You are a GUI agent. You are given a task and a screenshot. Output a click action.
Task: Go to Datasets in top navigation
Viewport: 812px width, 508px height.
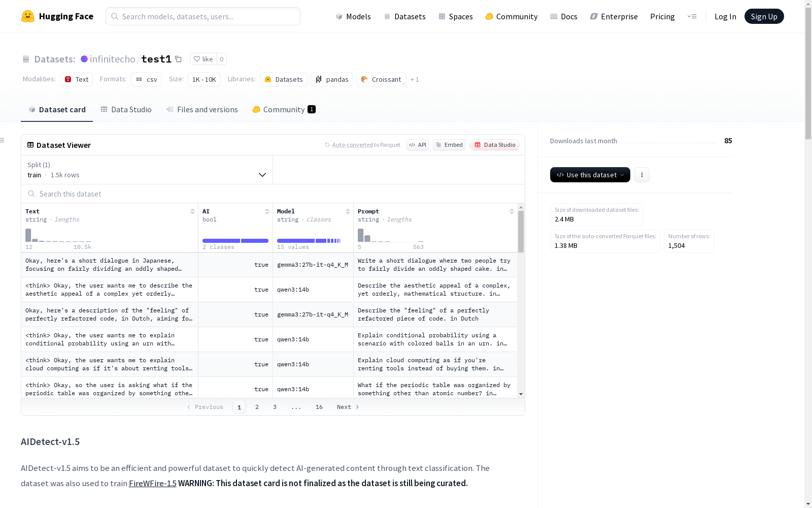click(404, 16)
